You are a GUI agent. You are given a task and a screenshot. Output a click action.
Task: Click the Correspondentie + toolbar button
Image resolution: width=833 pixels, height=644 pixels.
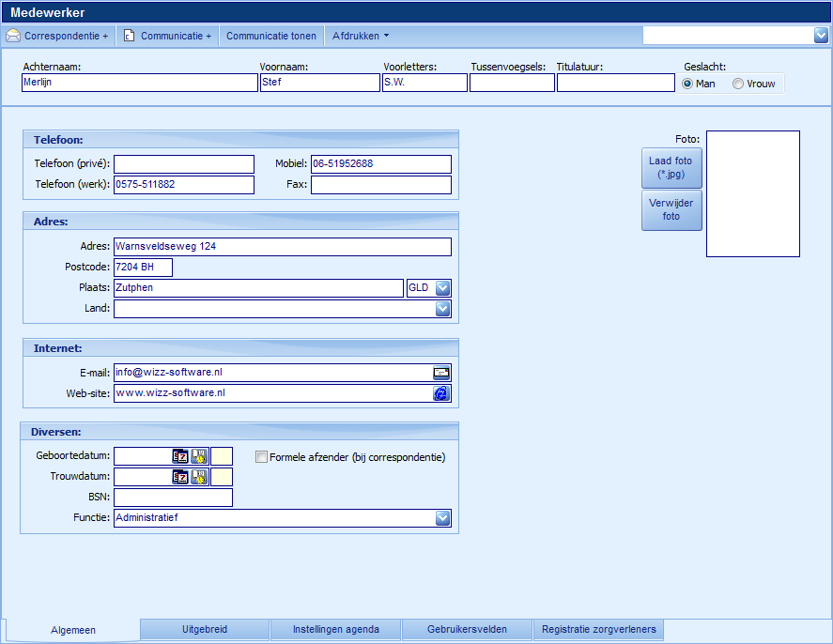57,36
